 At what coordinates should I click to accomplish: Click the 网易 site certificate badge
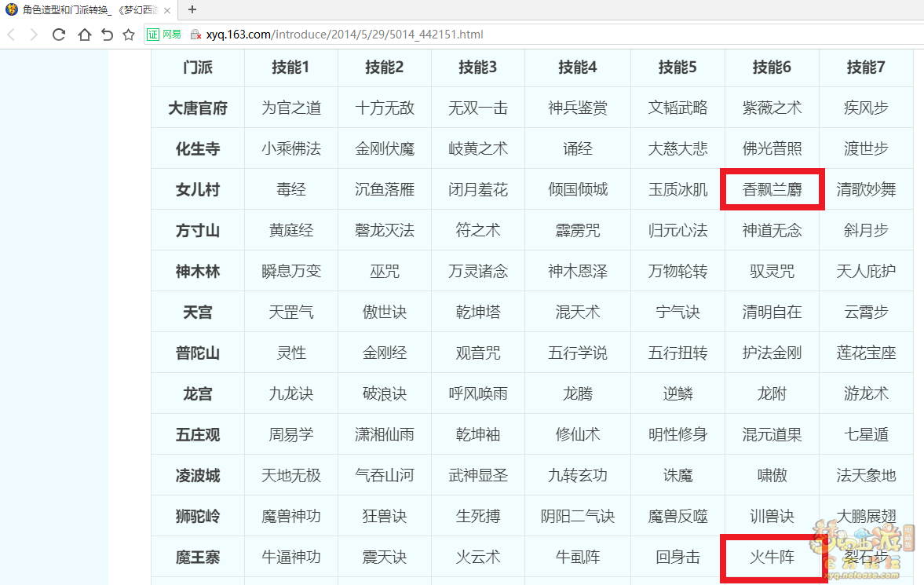[x=164, y=35]
